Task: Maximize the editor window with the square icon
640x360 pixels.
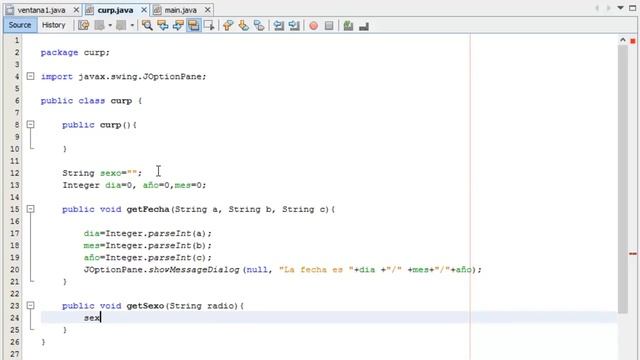Action: [x=633, y=8]
